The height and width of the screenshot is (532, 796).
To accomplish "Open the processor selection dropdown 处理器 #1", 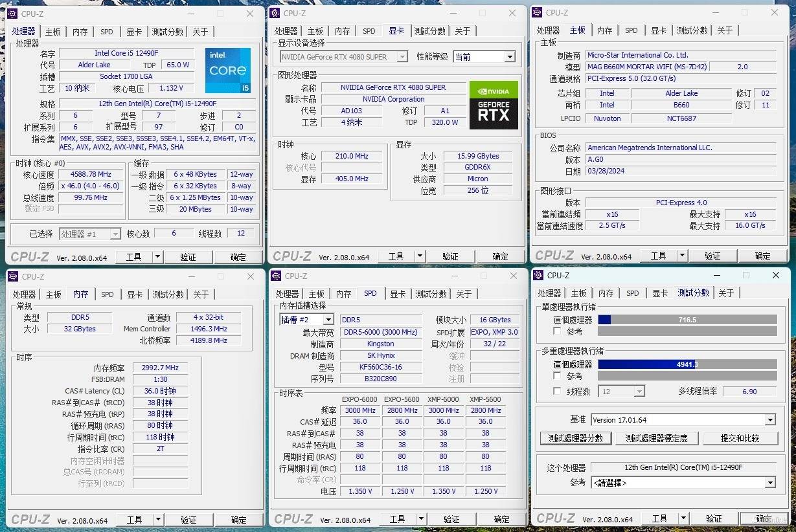I will coord(90,234).
